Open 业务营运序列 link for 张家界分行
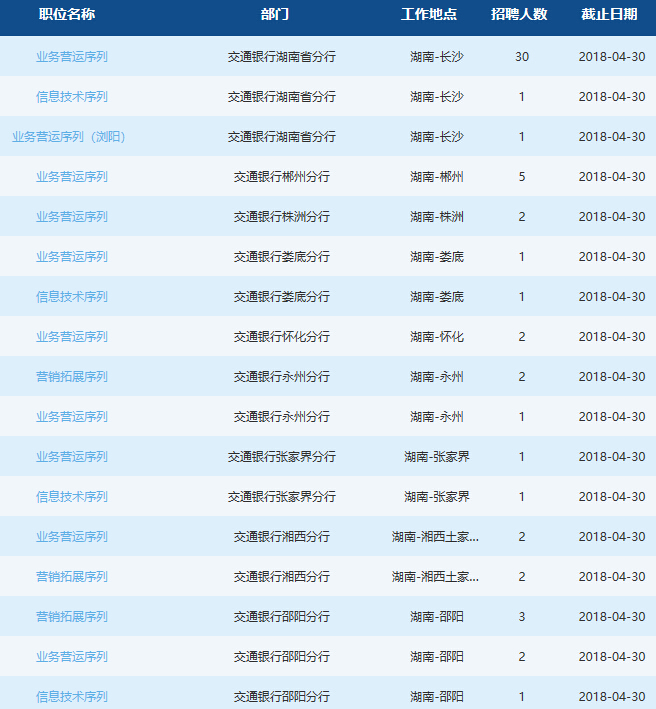 pos(72,457)
